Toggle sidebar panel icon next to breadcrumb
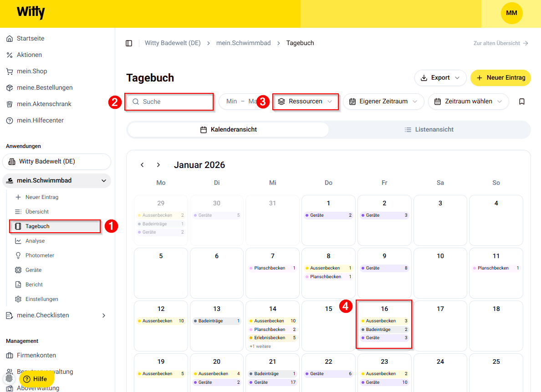Screen dimensions: 541x392 129,43
